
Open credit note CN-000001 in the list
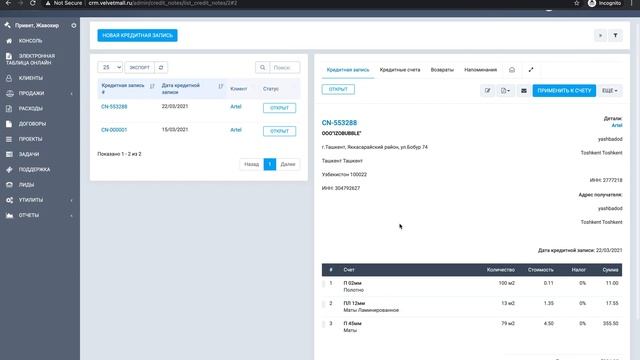coord(114,130)
